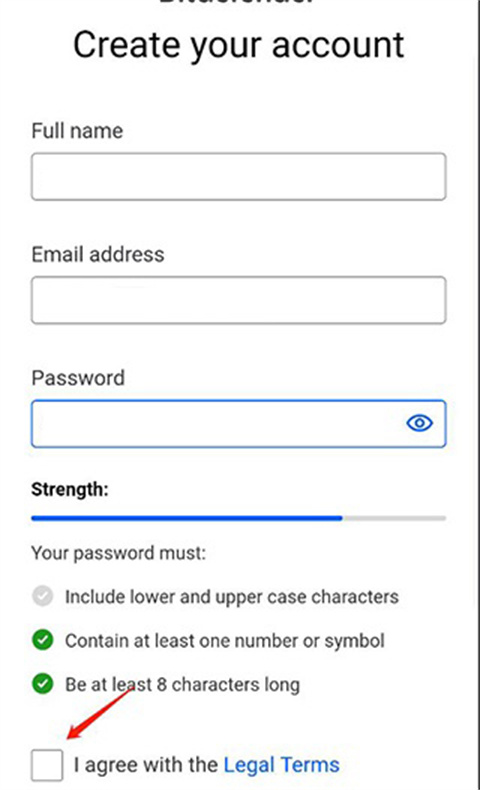480x790 pixels.
Task: Click the Full name label
Action: [77, 131]
